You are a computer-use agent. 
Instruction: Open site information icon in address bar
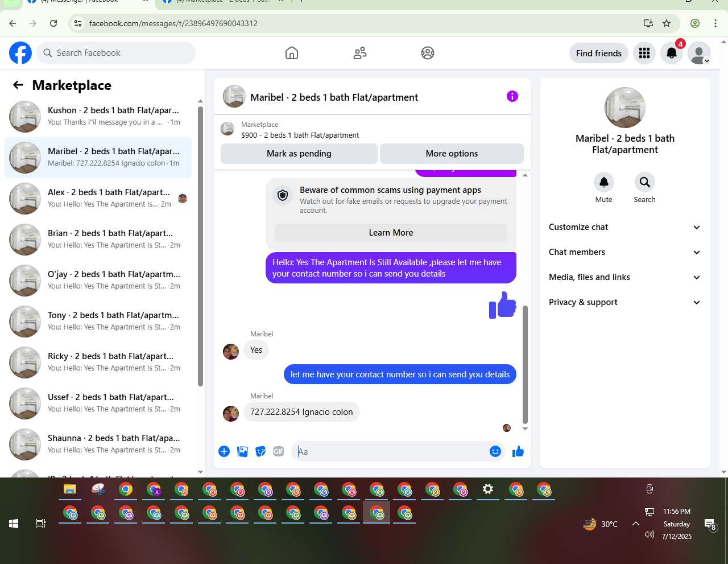pos(78,23)
